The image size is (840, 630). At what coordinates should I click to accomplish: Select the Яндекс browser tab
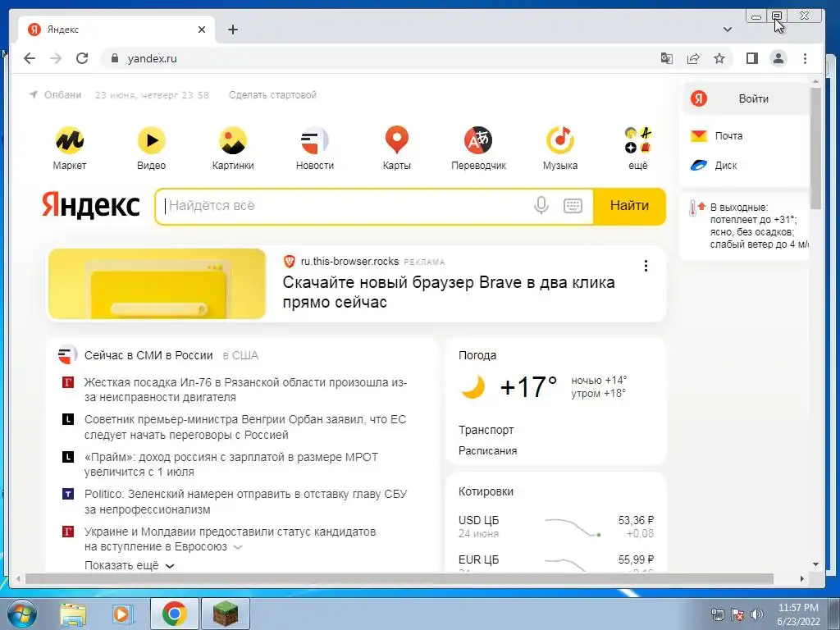click(x=116, y=30)
